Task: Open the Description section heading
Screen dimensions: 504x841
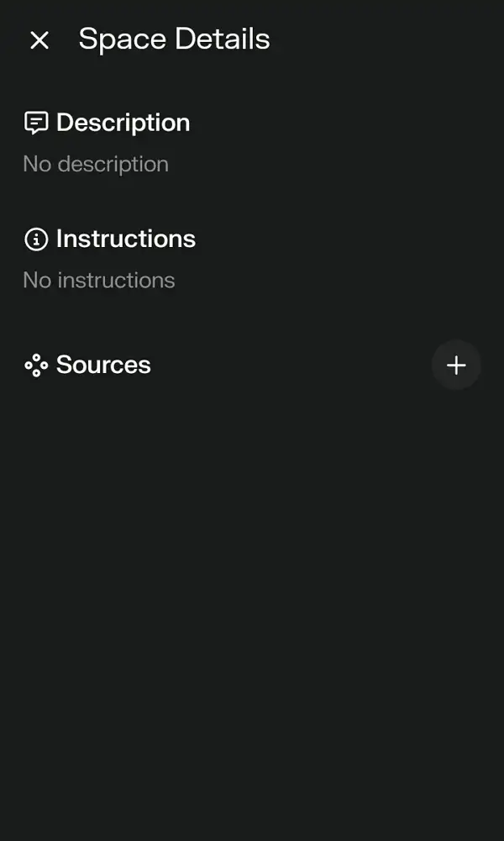Action: coord(123,123)
